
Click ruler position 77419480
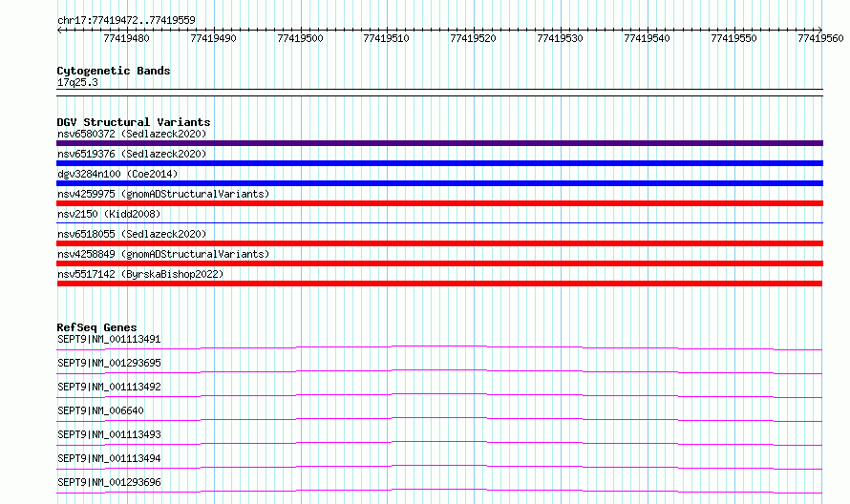tap(126, 38)
